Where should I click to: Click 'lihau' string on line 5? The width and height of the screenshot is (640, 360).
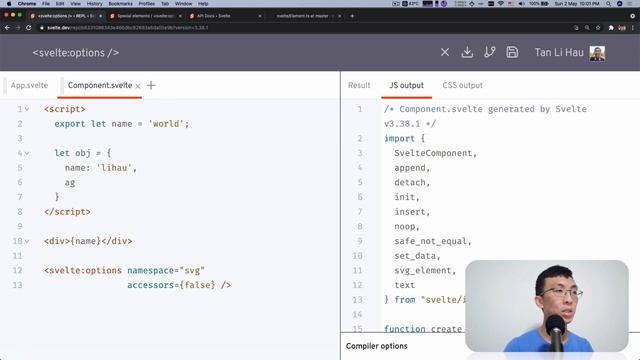tap(114, 168)
